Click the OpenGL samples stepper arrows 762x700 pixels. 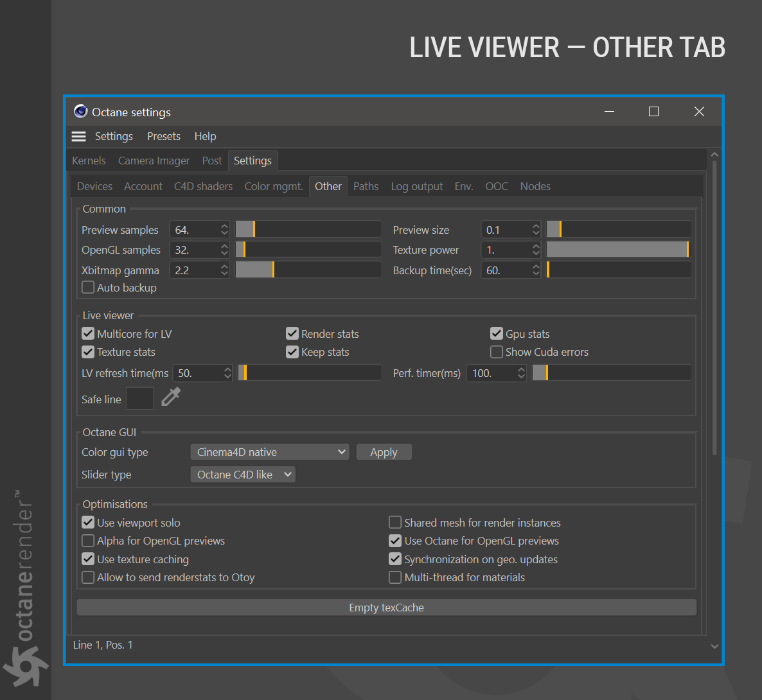(x=224, y=250)
